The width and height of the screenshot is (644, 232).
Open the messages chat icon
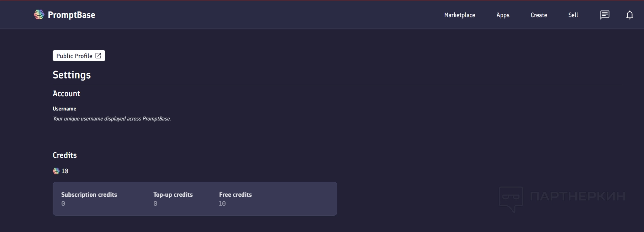point(605,15)
